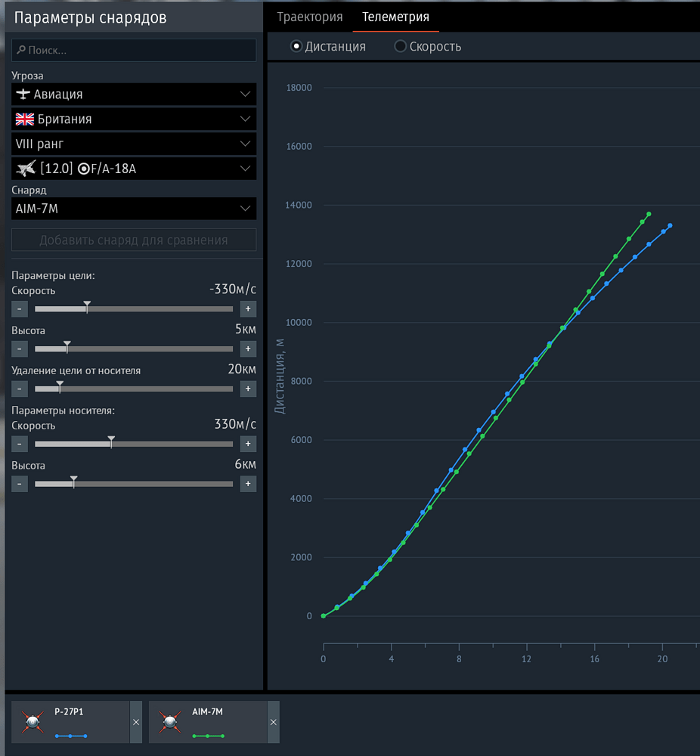The width and height of the screenshot is (700, 756).
Task: Remove AIM-7M from comparison
Action: click(x=274, y=722)
